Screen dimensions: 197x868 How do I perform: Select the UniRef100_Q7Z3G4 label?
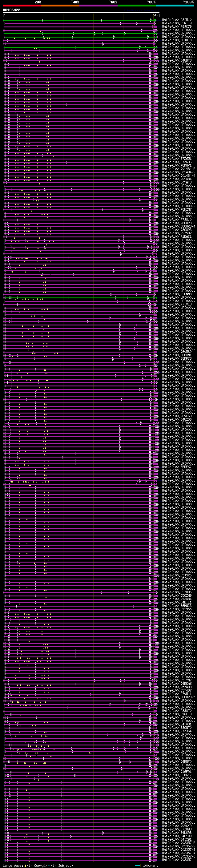click(x=177, y=731)
